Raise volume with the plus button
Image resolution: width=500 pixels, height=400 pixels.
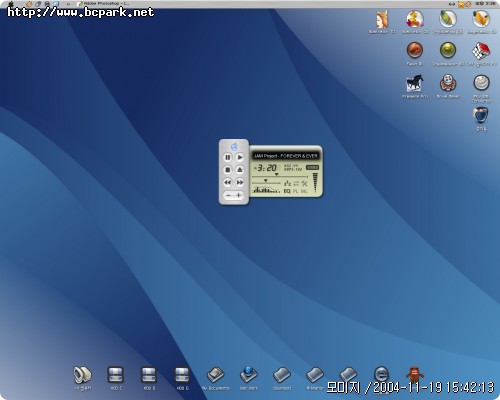coord(239,195)
